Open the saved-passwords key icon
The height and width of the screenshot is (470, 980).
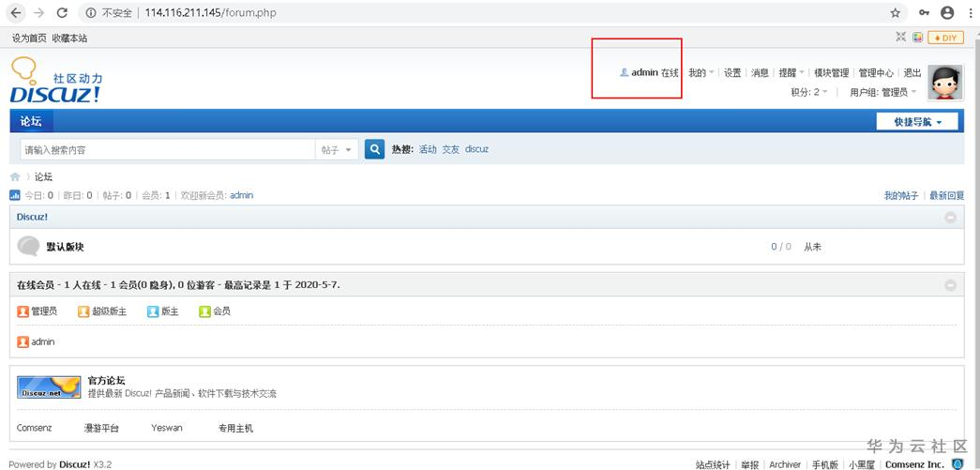[924, 12]
